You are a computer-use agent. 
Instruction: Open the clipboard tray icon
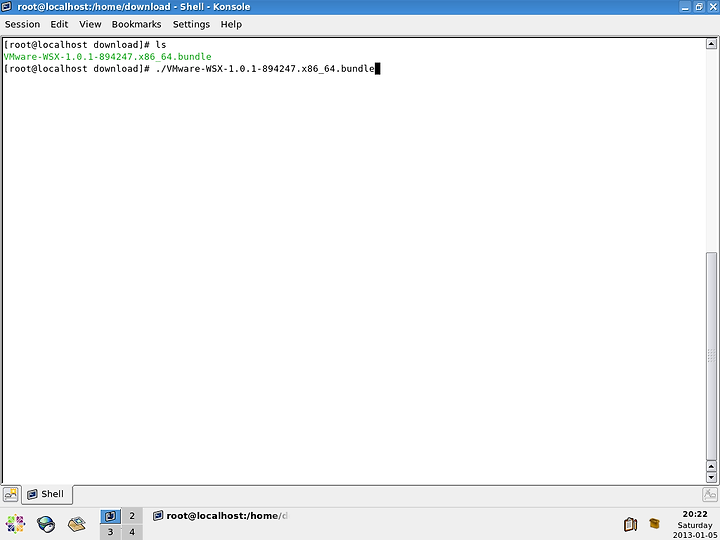(630, 524)
